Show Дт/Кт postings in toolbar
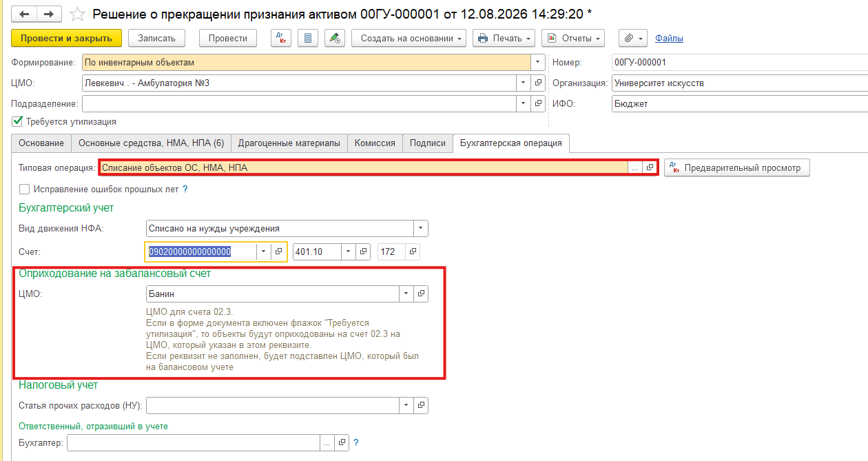The image size is (868, 461). 281,38
